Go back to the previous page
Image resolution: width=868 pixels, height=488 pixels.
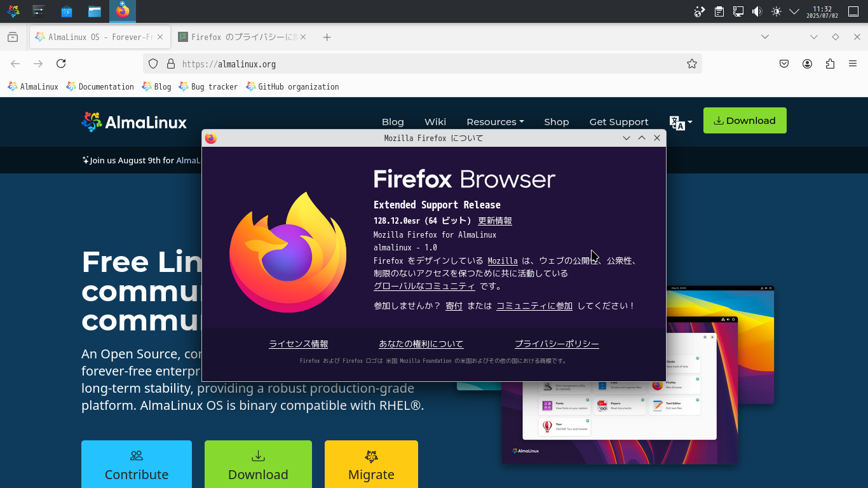pyautogui.click(x=16, y=64)
